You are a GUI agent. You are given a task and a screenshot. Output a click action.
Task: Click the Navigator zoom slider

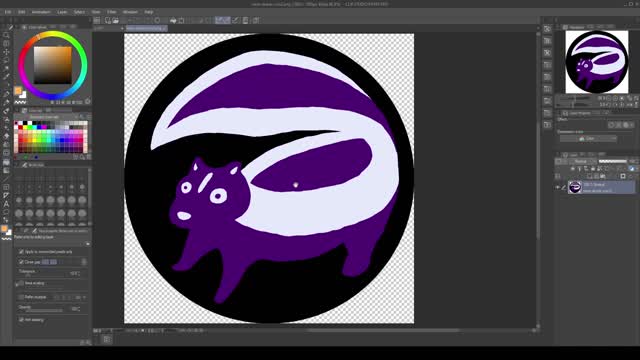(576, 98)
